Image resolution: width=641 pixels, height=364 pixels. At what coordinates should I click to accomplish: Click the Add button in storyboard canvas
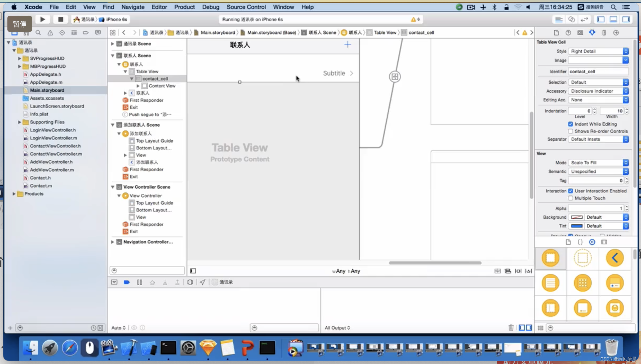(x=348, y=44)
